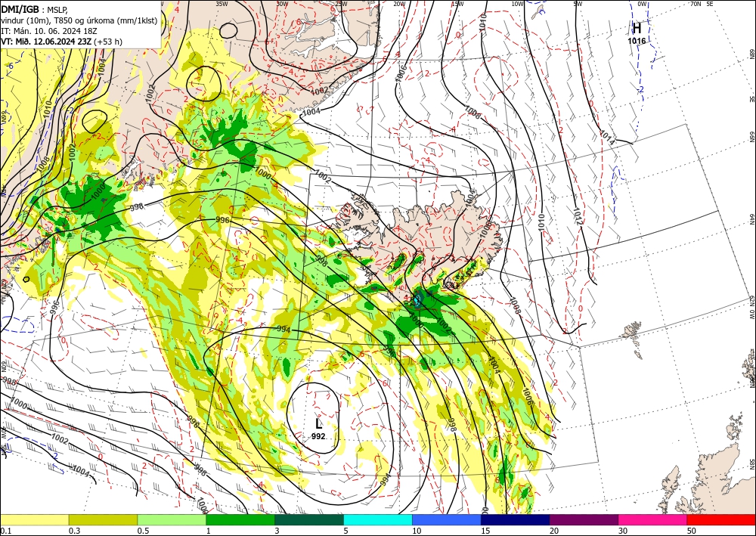
Task: Click the '1012' isobar label
Action: coord(579,216)
